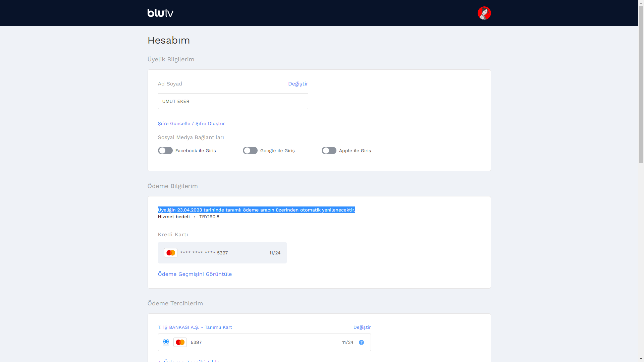
Task: Open Şifre Güncelle / Şifre Oluştur link
Action: tap(191, 123)
